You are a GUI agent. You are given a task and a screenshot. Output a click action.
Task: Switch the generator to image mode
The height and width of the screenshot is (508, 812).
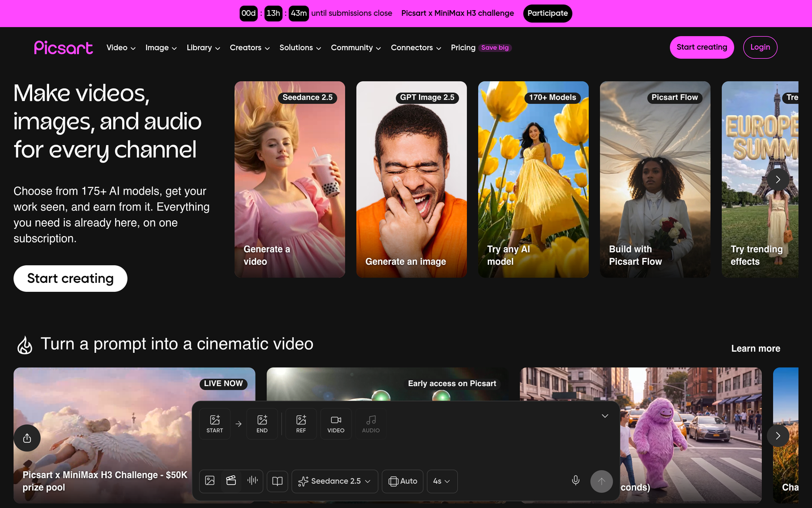pyautogui.click(x=210, y=481)
